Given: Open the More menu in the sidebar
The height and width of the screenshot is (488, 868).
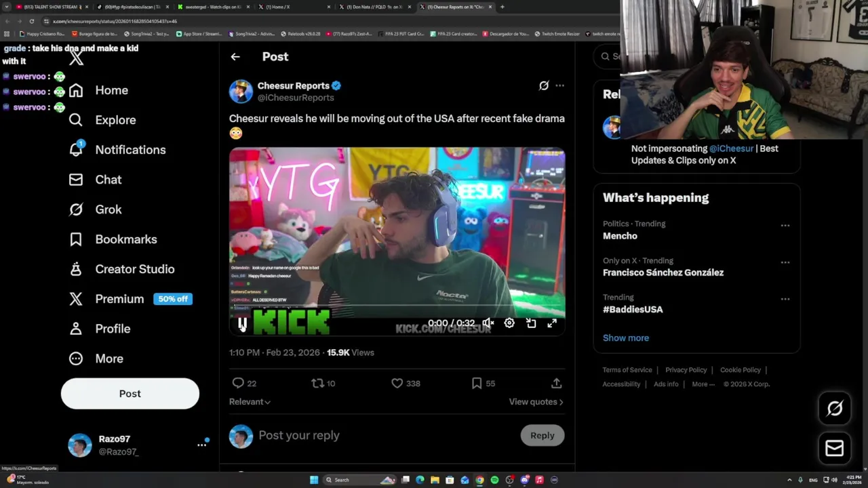Looking at the screenshot, I should tap(96, 359).
